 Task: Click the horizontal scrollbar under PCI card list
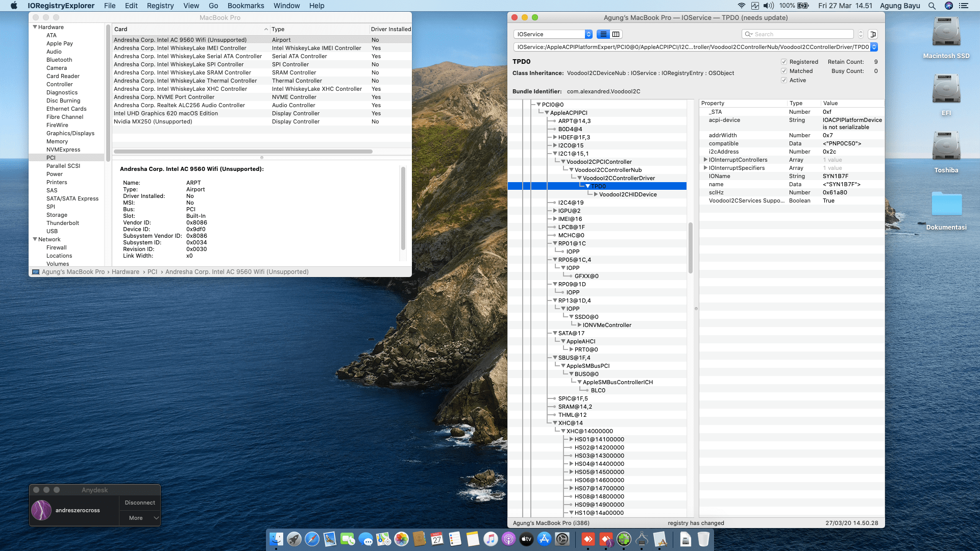point(243,152)
